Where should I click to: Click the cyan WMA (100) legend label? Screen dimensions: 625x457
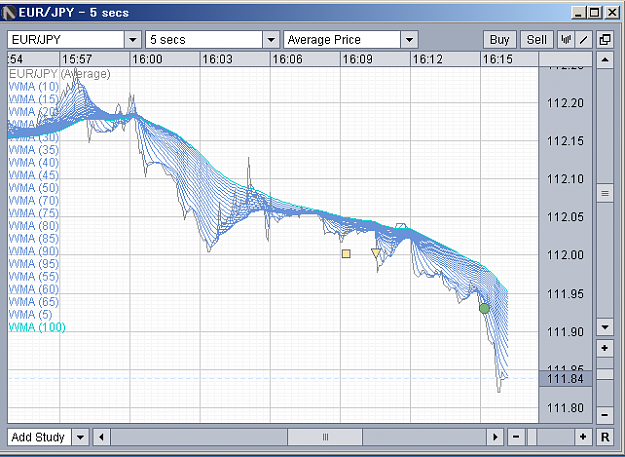pos(37,328)
